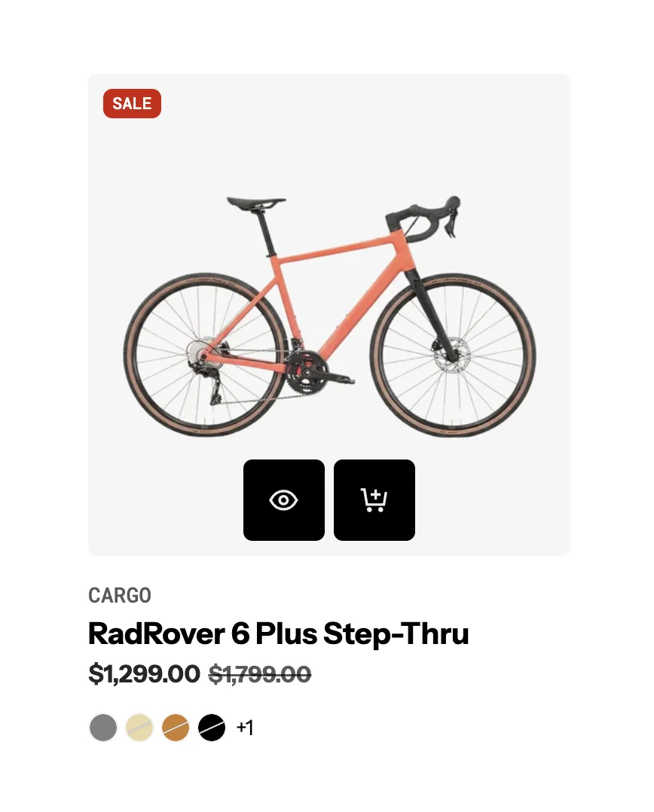Click the black saddle on the bike
The width and height of the screenshot is (654, 812).
(256, 202)
